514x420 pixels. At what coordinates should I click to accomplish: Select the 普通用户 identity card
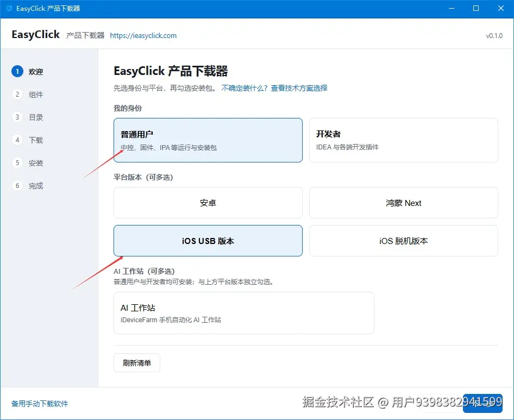tap(208, 140)
